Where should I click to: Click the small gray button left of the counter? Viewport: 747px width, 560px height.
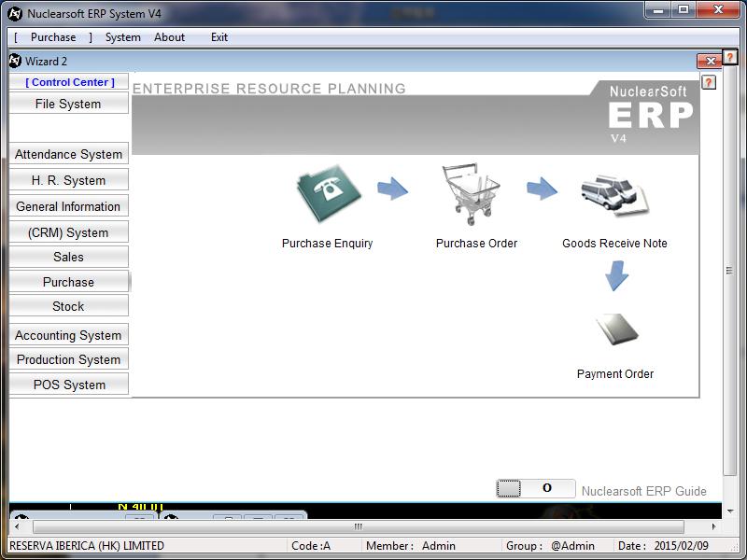509,488
